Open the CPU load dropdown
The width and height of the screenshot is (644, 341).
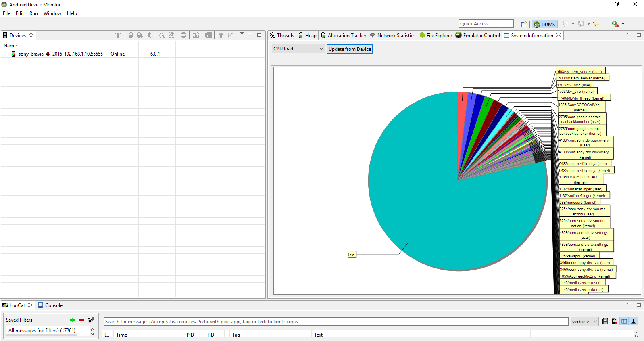[298, 49]
